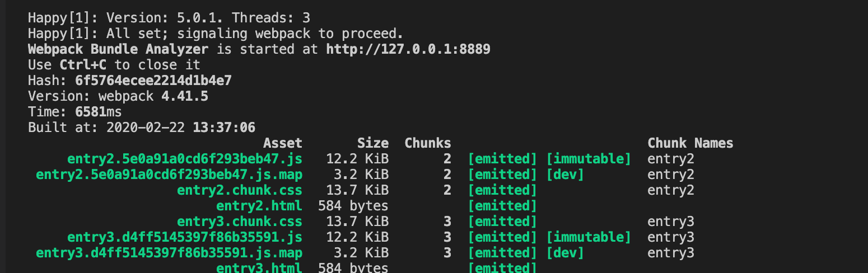Click the Chunk Names column header
868x273 pixels.
[x=690, y=143]
